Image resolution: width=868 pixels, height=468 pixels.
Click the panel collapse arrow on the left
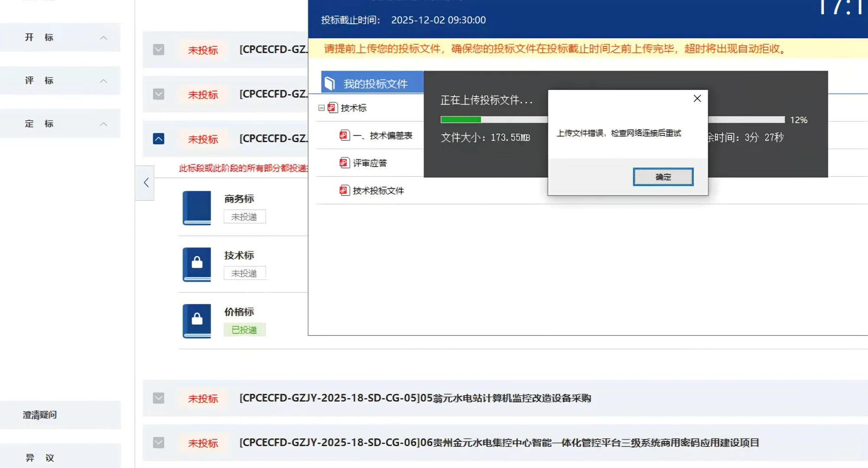[x=145, y=183]
